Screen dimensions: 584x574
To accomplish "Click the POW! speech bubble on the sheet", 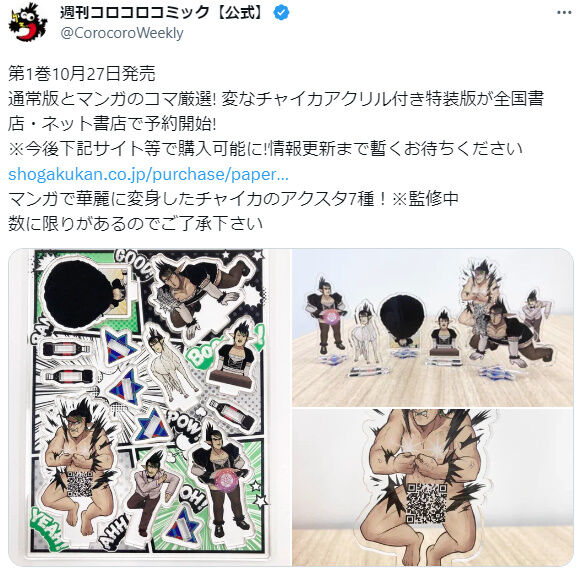I will (185, 422).
